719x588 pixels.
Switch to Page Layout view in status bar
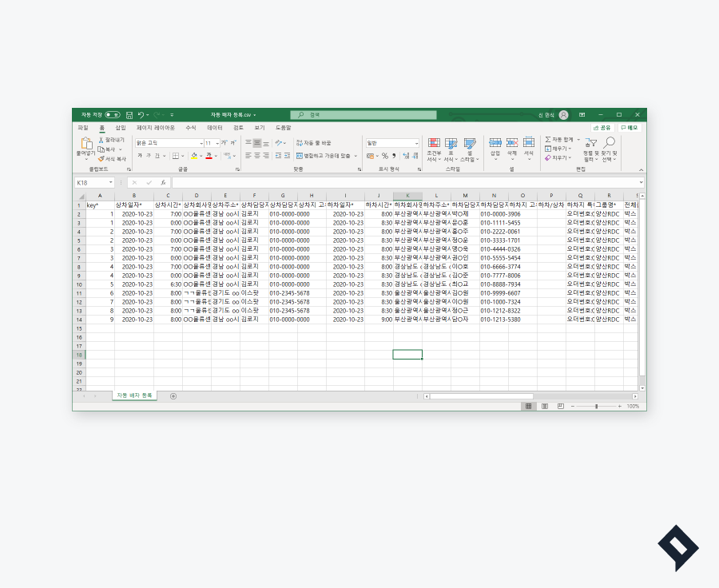(x=543, y=406)
